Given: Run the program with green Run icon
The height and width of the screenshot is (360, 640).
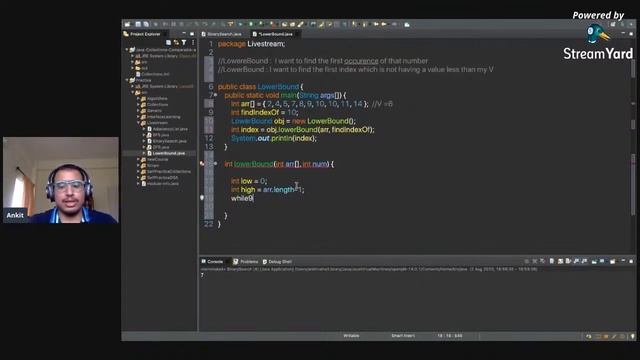Looking at the screenshot, I should click(251, 24).
